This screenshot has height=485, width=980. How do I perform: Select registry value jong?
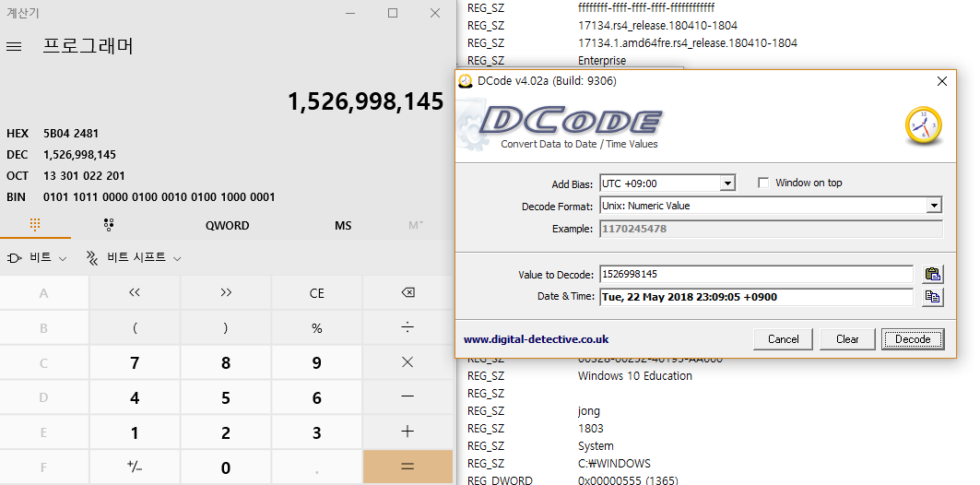[589, 410]
